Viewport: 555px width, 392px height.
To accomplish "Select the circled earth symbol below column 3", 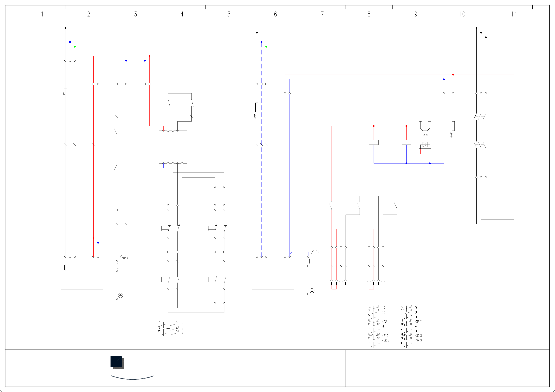I will [120, 295].
